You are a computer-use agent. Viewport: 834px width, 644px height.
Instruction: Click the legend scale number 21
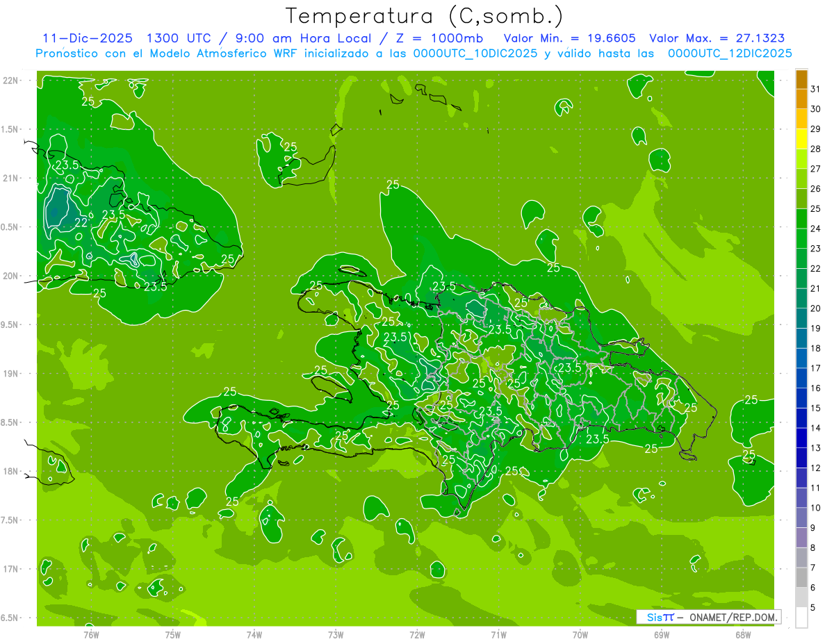pyautogui.click(x=816, y=288)
